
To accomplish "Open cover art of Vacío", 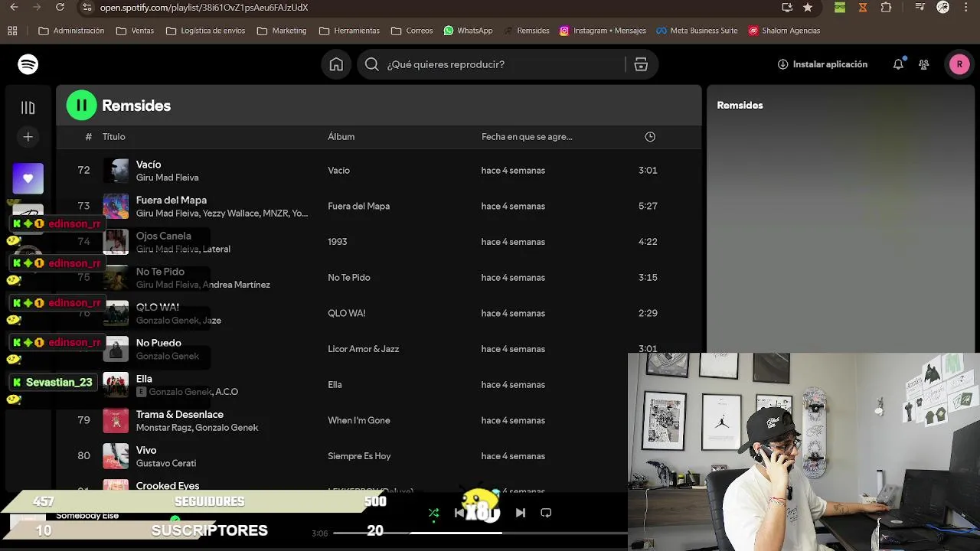I will tap(116, 170).
